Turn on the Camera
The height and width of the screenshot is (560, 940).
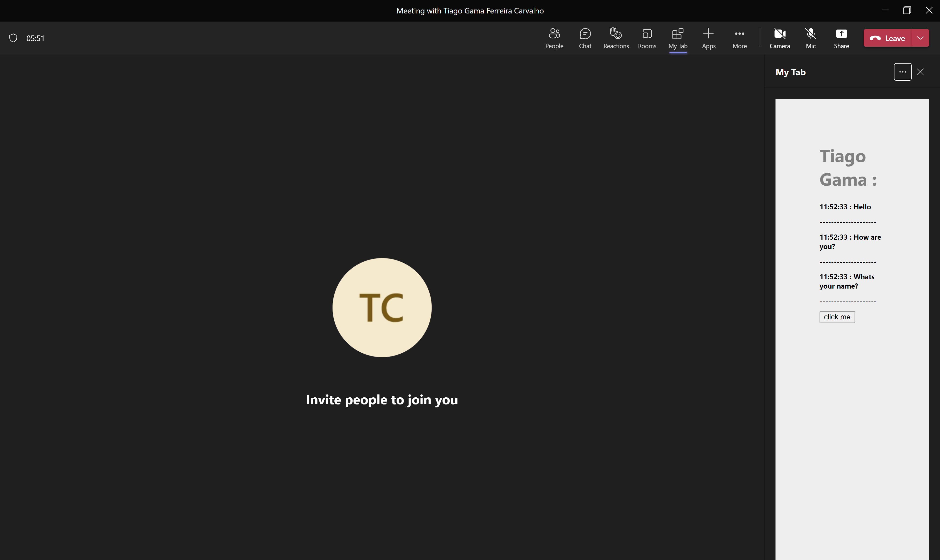click(779, 38)
